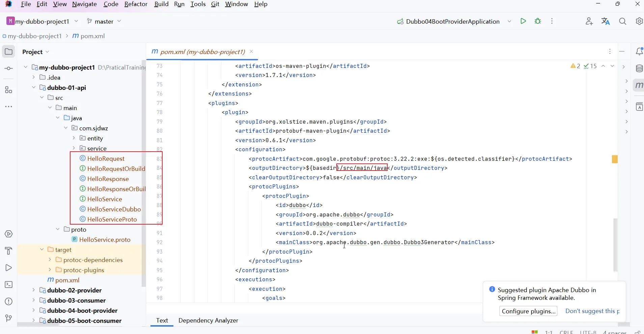Collapse the dubbo-01-api module

(x=33, y=87)
